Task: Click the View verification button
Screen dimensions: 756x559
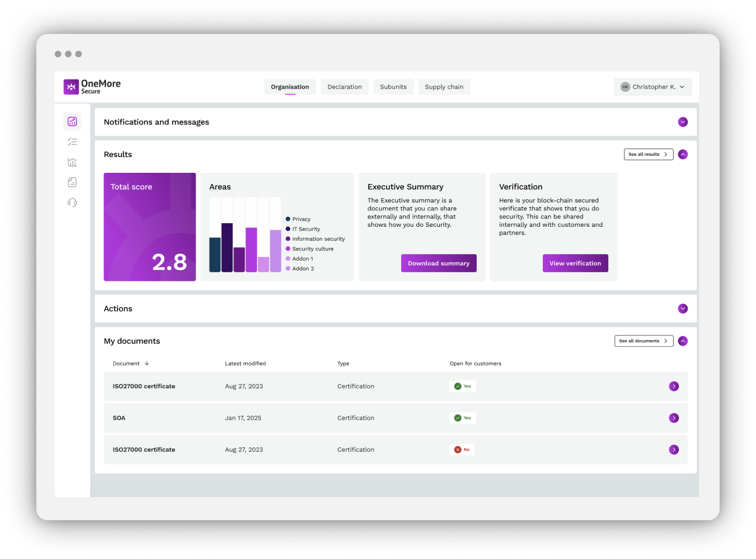Action: (575, 263)
